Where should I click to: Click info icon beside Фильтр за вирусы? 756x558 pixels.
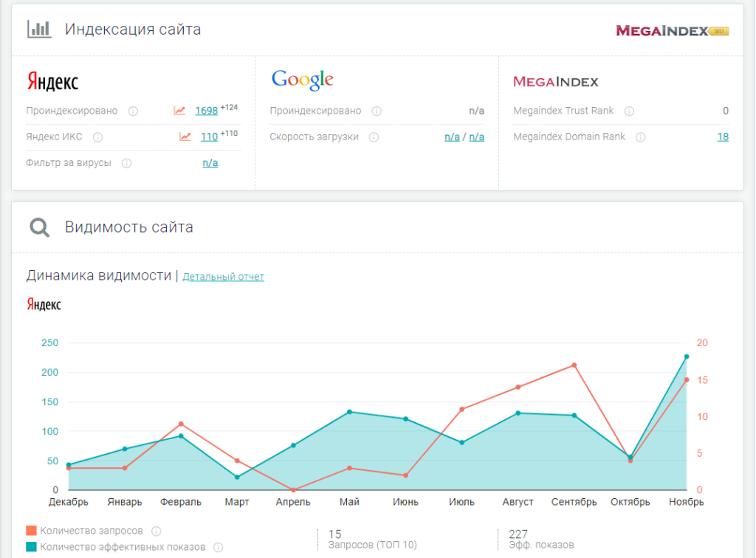click(126, 163)
